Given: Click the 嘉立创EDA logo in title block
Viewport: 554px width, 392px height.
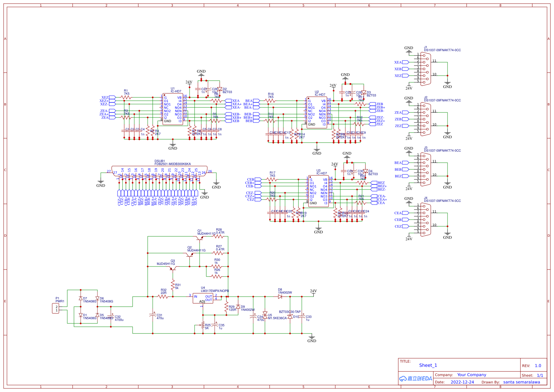Looking at the screenshot, I should [415, 378].
